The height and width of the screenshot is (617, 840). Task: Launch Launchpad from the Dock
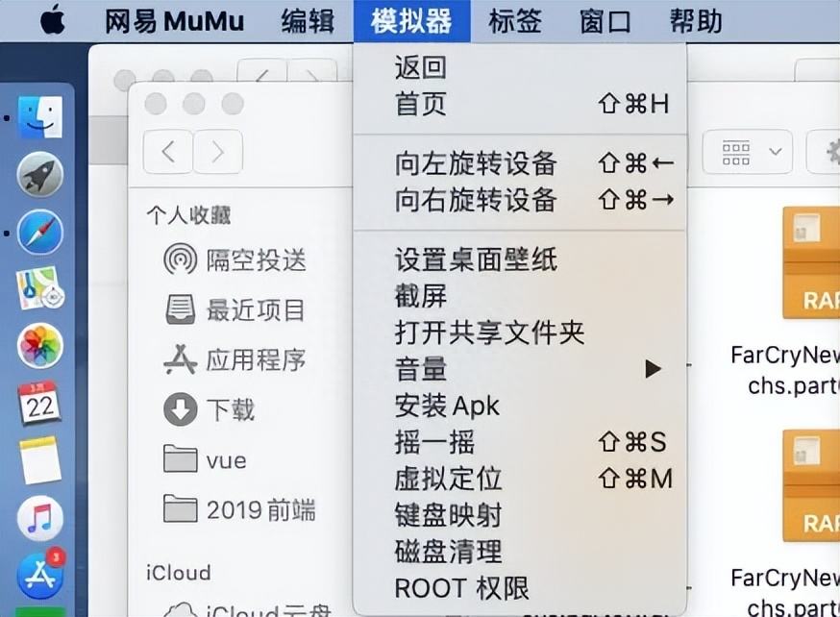(x=40, y=175)
